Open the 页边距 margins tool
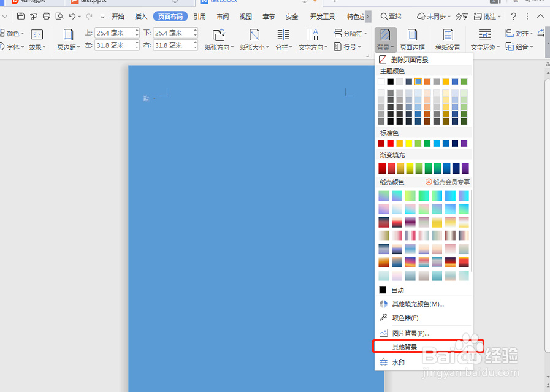This screenshot has width=550, height=392. tap(68, 40)
